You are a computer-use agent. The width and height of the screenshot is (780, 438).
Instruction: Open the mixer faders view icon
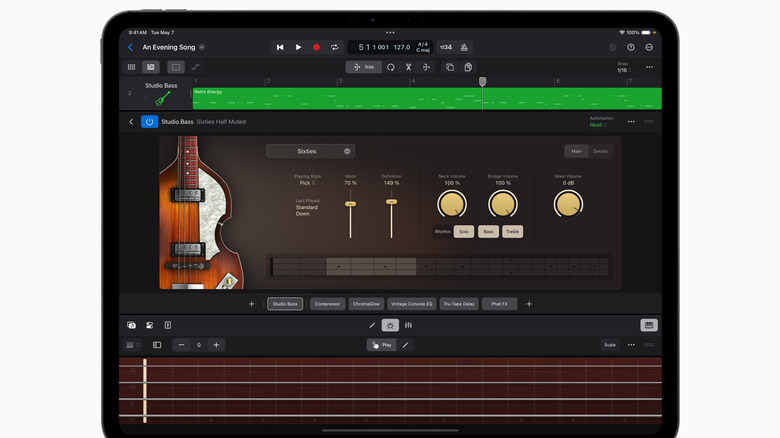click(x=408, y=325)
